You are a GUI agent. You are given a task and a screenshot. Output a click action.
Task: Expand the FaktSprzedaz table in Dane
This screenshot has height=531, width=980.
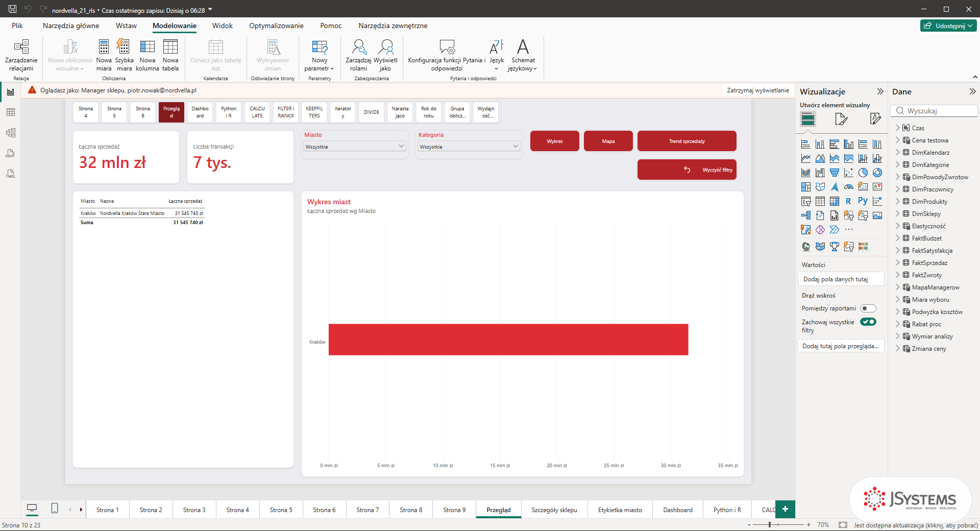click(898, 263)
